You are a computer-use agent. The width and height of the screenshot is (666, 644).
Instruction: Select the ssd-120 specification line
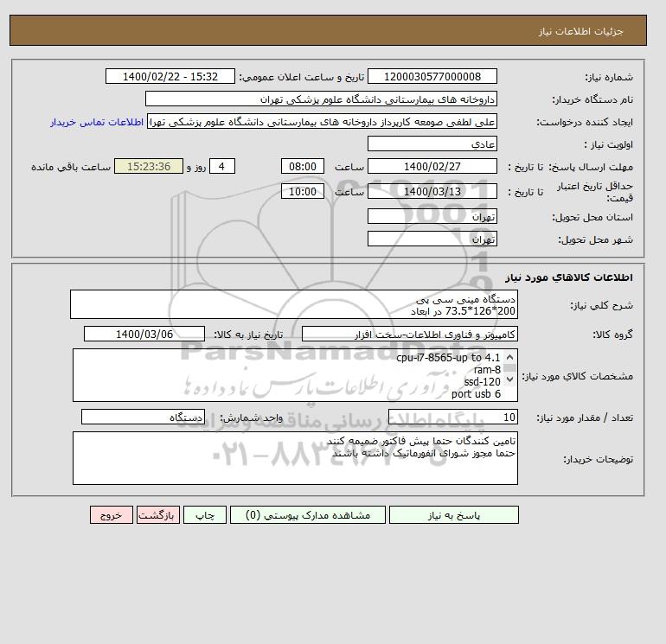point(482,381)
